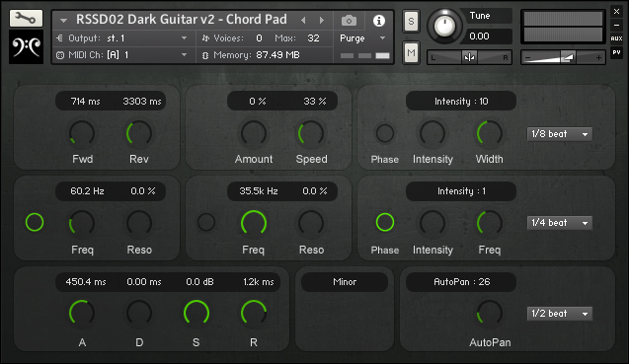Close the instrument with X button
629x364 pixels.
pyautogui.click(x=616, y=12)
